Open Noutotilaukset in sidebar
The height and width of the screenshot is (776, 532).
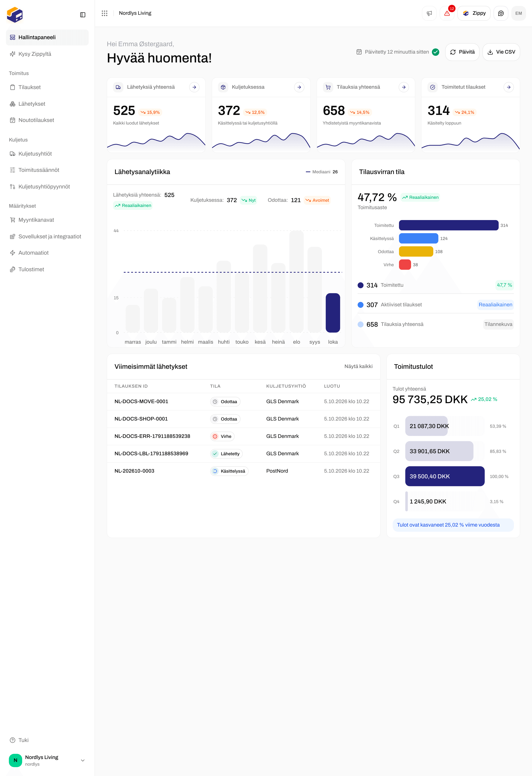pyautogui.click(x=47, y=120)
